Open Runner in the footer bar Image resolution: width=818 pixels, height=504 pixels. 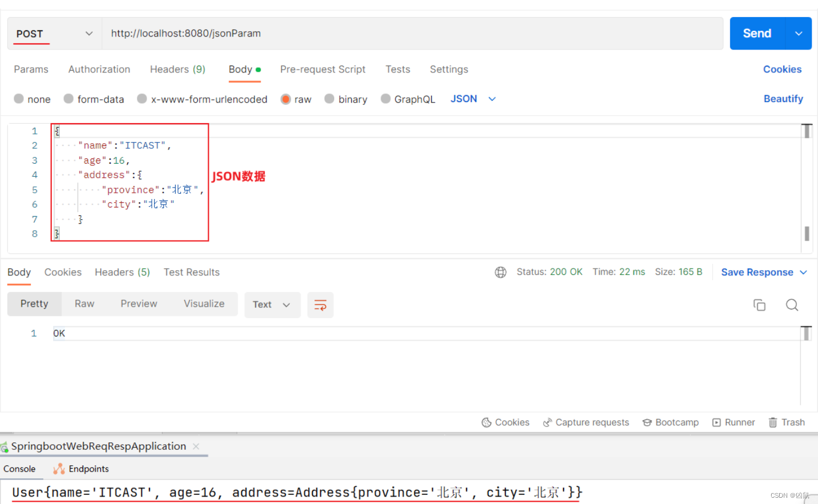(734, 422)
